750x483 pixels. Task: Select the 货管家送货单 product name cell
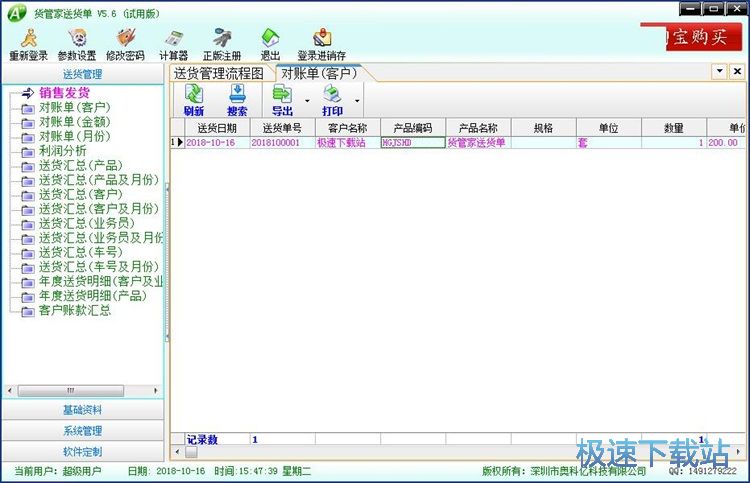click(x=478, y=143)
